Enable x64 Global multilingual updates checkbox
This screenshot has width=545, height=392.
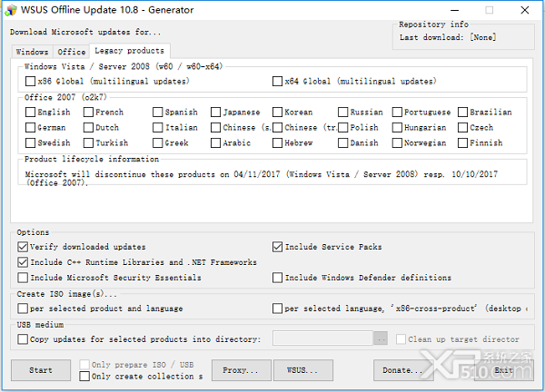coord(277,82)
